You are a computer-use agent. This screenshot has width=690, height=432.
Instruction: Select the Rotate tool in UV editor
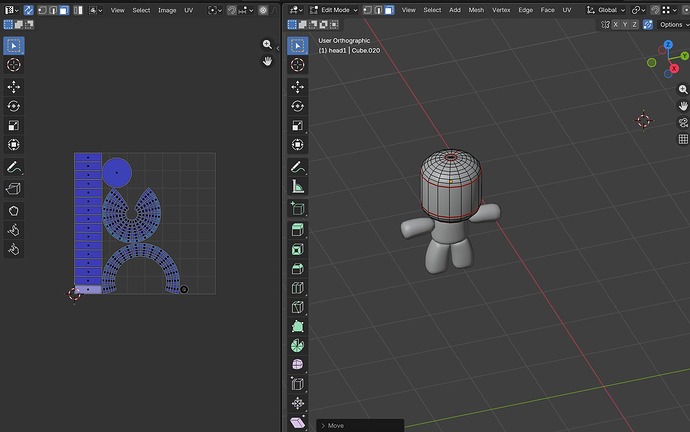14,106
